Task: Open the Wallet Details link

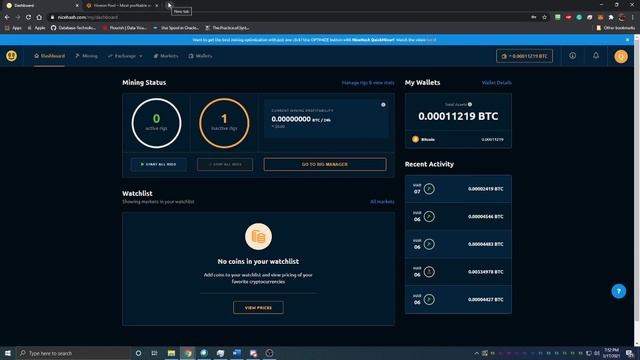Action: coord(496,83)
